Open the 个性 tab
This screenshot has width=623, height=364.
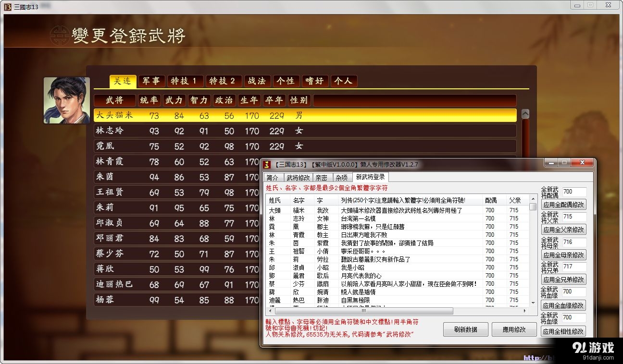click(x=287, y=81)
